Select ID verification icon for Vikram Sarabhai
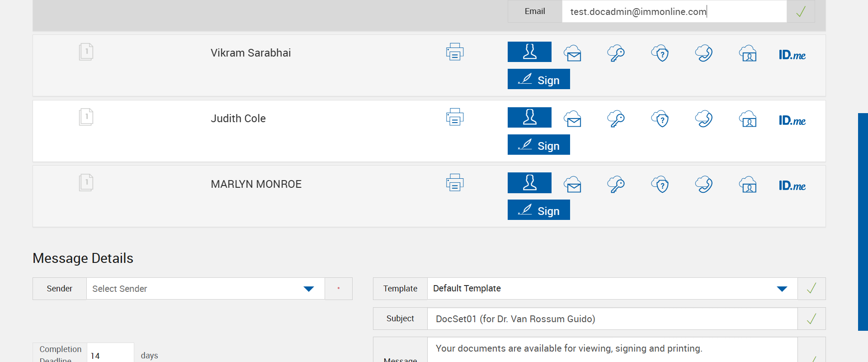This screenshot has height=362, width=868. (x=748, y=53)
